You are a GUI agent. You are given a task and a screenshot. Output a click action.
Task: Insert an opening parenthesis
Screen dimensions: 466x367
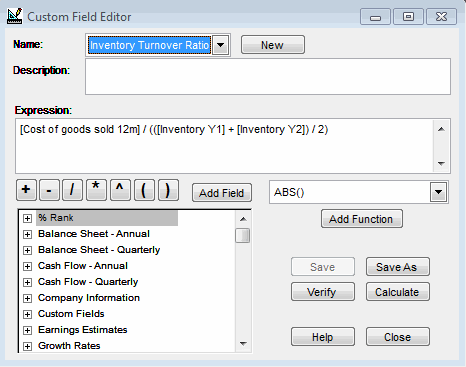click(x=144, y=190)
